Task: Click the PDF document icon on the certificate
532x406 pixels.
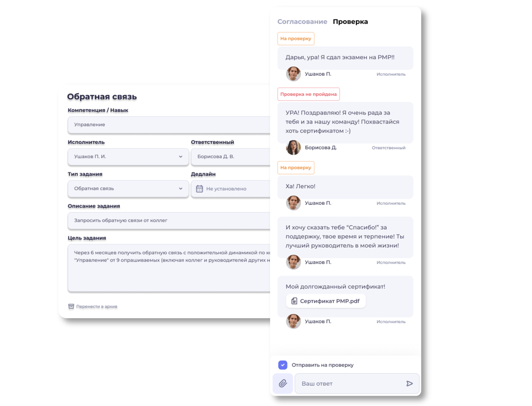Action: click(x=294, y=301)
